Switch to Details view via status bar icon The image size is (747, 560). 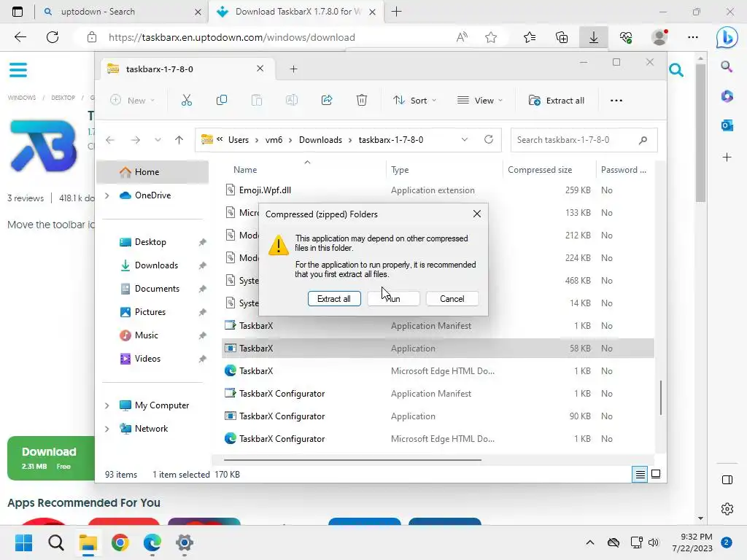[x=640, y=474]
